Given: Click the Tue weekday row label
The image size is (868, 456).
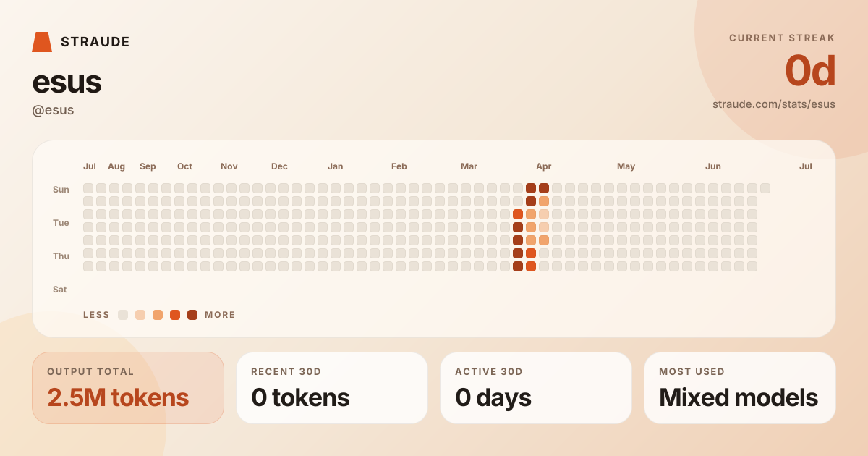Looking at the screenshot, I should [x=61, y=223].
